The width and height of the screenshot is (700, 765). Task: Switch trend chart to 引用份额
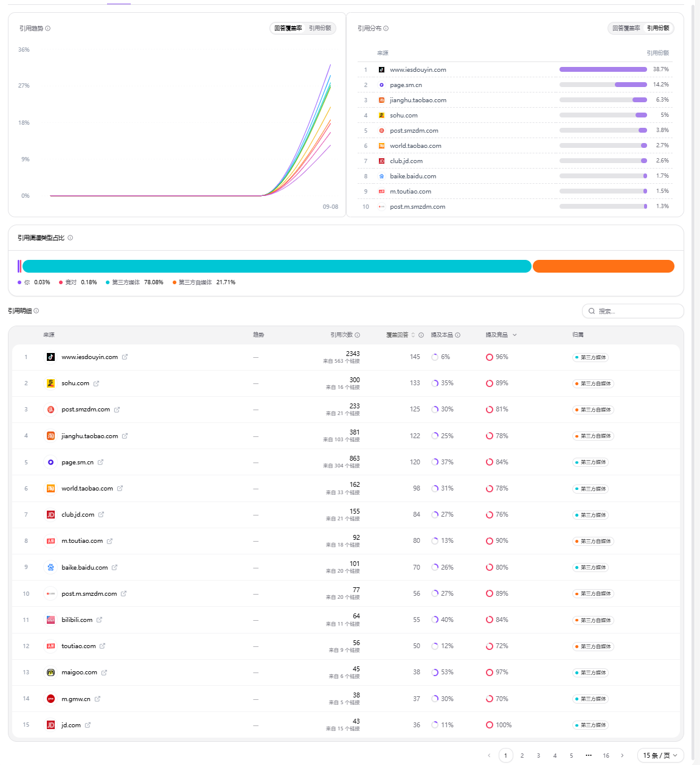[320, 29]
